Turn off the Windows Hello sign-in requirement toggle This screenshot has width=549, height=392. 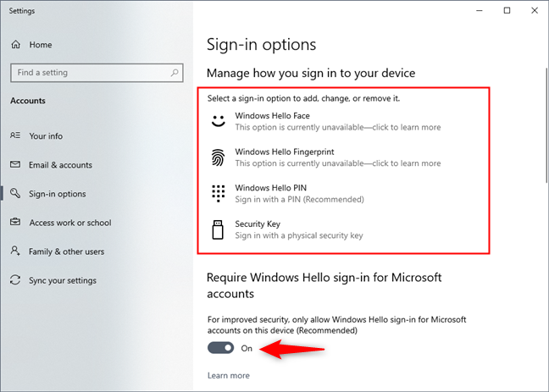(x=220, y=348)
